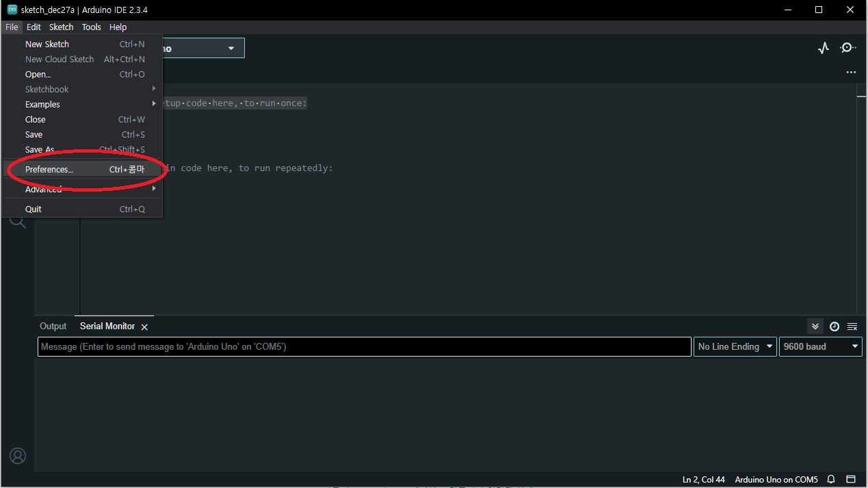Expand the Advanced submenu
This screenshot has height=488, width=868.
click(82, 189)
